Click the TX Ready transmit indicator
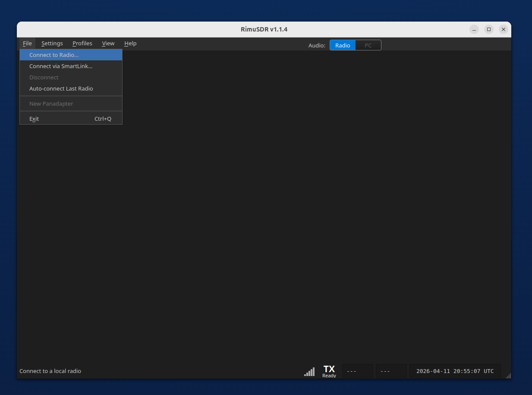This screenshot has height=395, width=532. click(329, 371)
